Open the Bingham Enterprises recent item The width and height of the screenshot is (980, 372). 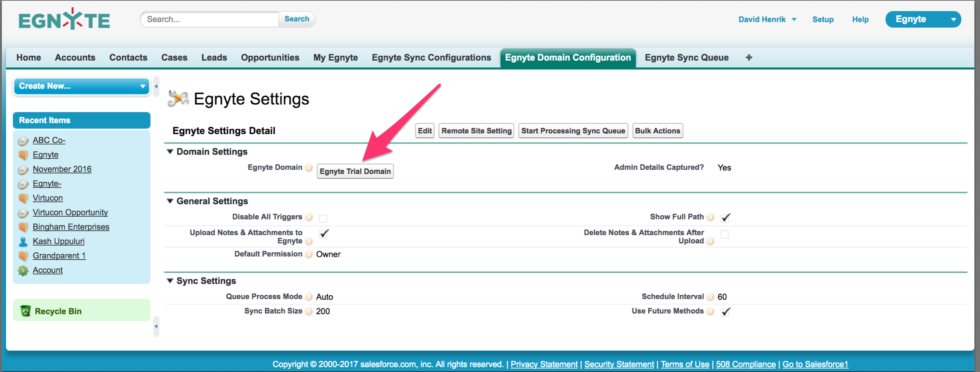click(71, 227)
